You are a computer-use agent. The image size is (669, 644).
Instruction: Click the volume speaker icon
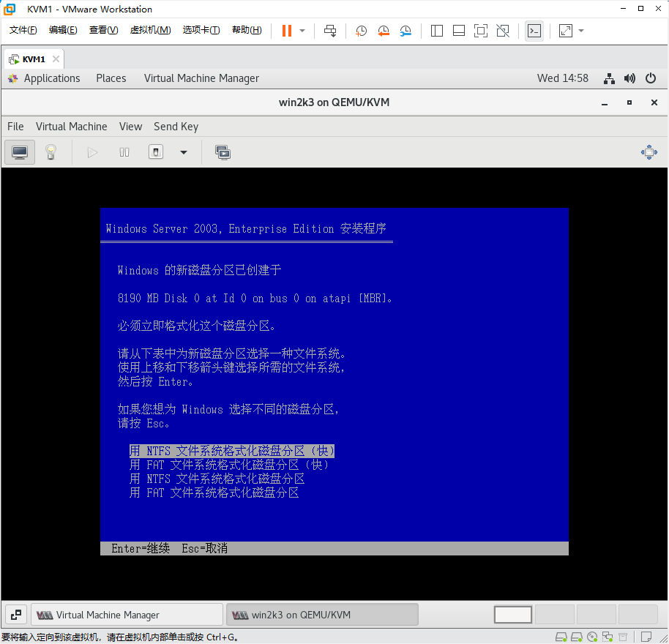pyautogui.click(x=629, y=78)
